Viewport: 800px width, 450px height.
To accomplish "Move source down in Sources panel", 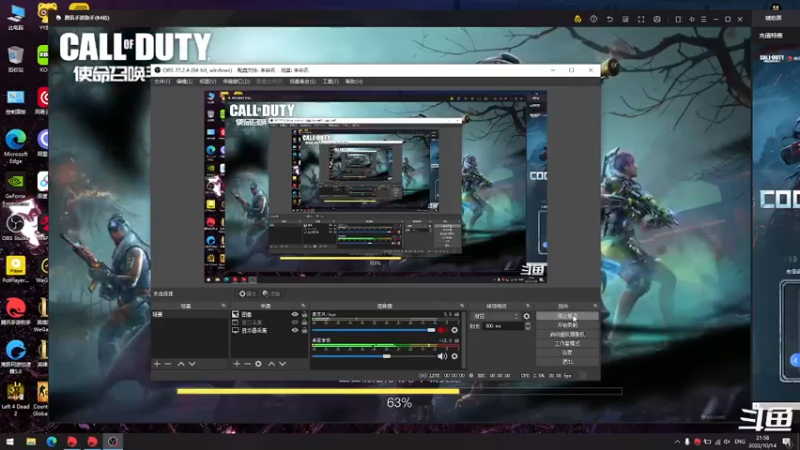I will [x=283, y=364].
